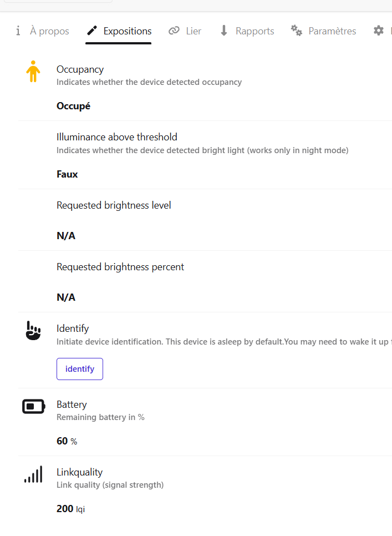This screenshot has height=536, width=392.
Task: Click the 60 % battery value
Action: click(67, 441)
